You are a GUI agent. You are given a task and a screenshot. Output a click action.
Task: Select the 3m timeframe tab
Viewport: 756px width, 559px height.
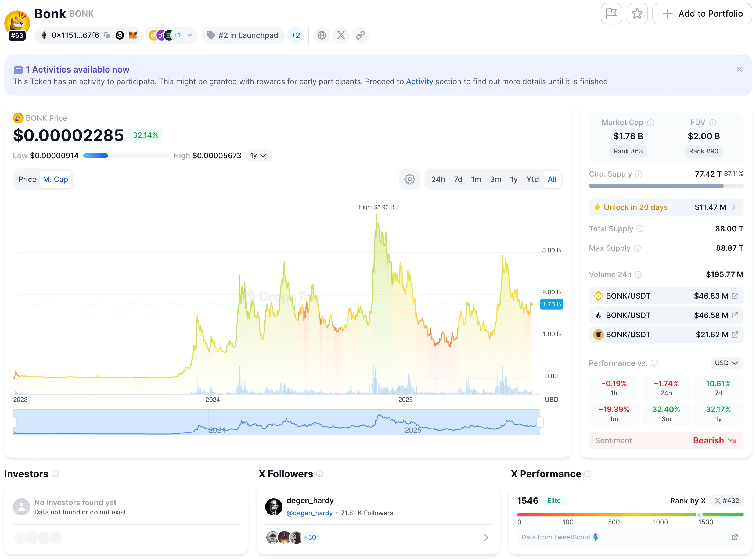click(x=495, y=179)
